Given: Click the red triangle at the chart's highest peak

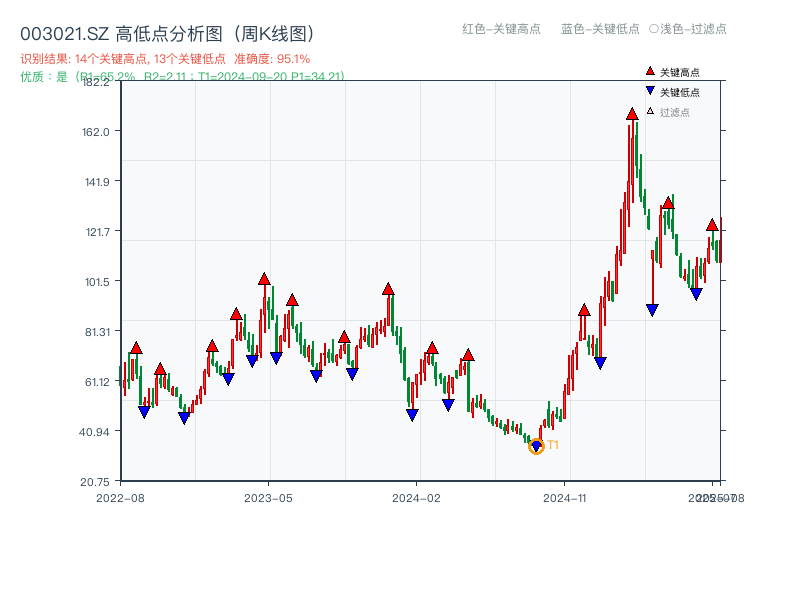Looking at the screenshot, I should (632, 114).
